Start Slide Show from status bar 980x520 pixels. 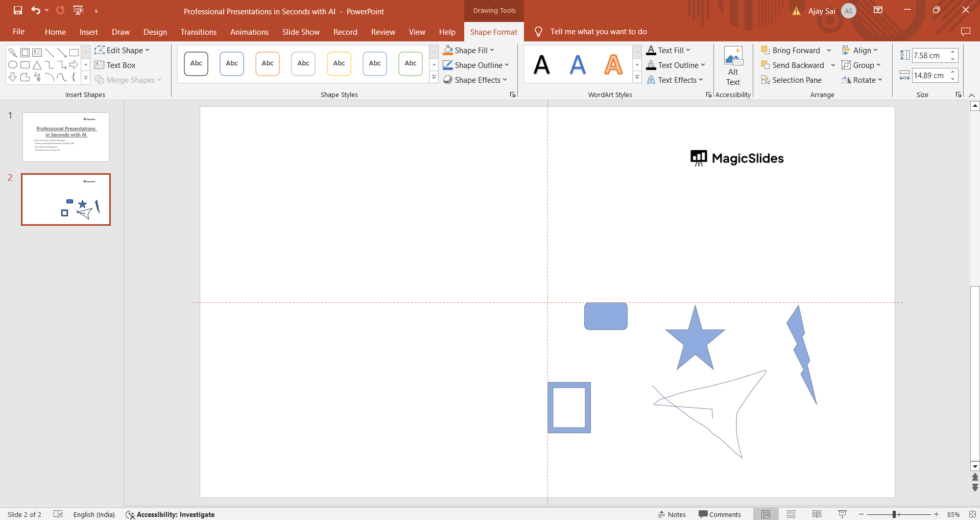[842, 514]
